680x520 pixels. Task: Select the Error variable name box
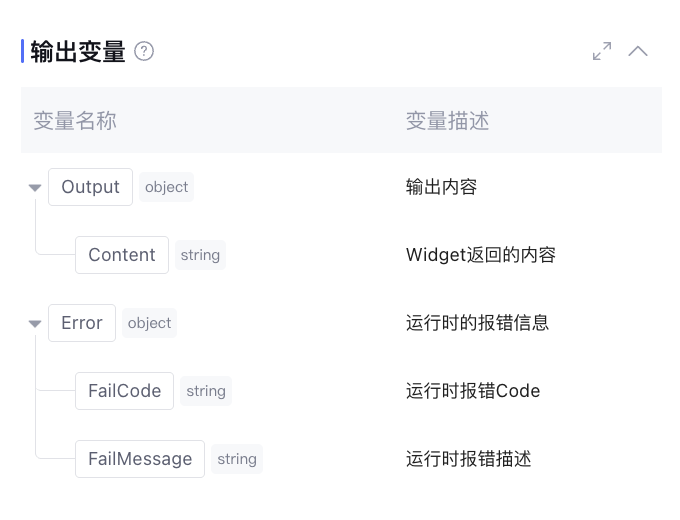(82, 323)
